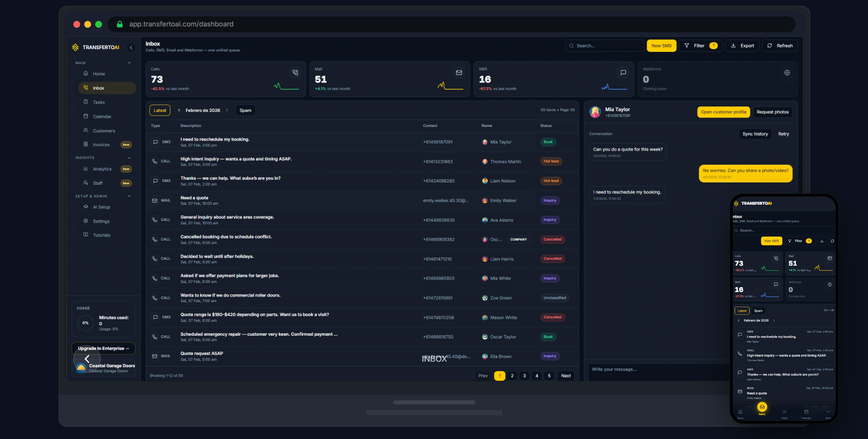Click the Open customer profile button
This screenshot has height=439, width=868.
[x=723, y=112]
